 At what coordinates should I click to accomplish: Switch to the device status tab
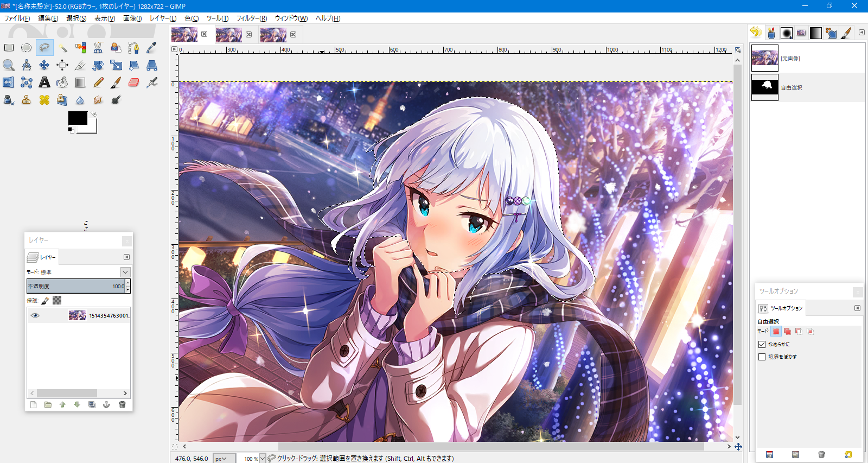771,33
